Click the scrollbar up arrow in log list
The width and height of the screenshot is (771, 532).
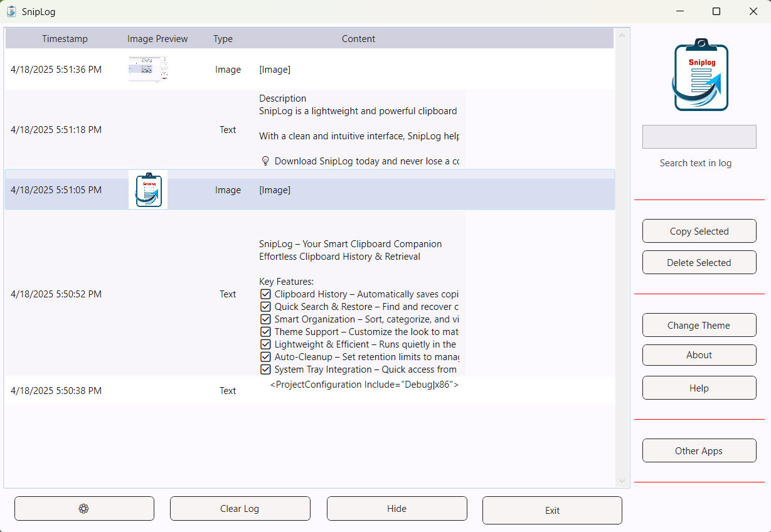[x=622, y=36]
